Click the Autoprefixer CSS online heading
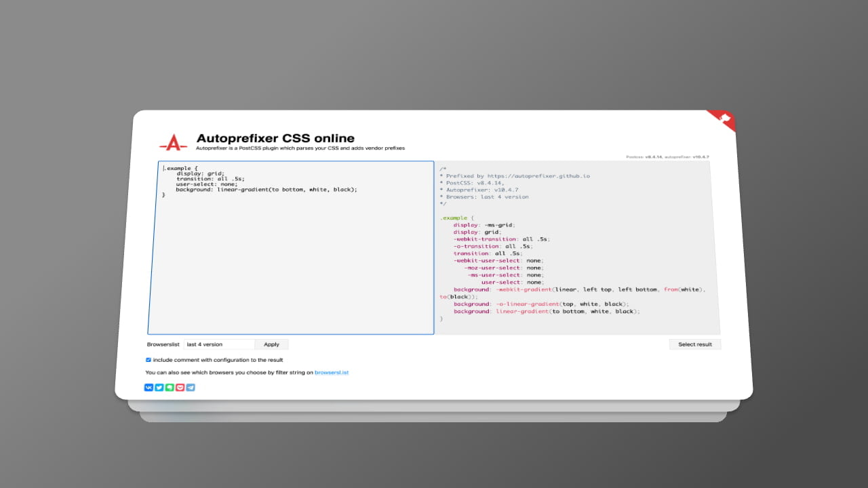Screen dimensions: 868x488 pos(275,138)
